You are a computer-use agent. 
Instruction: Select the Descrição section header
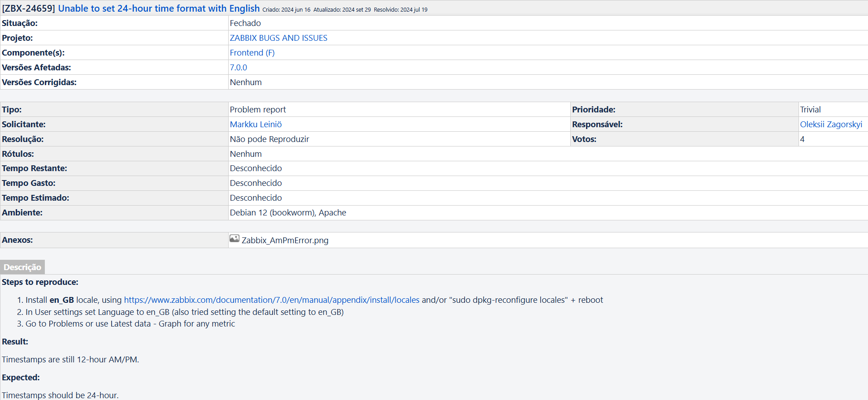(x=22, y=267)
